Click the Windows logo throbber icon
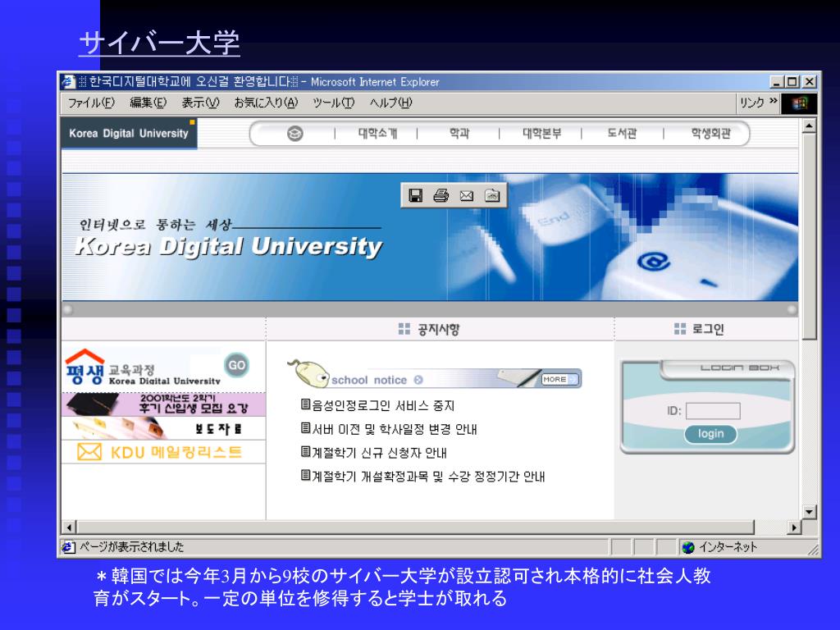The width and height of the screenshot is (840, 630). point(799,103)
